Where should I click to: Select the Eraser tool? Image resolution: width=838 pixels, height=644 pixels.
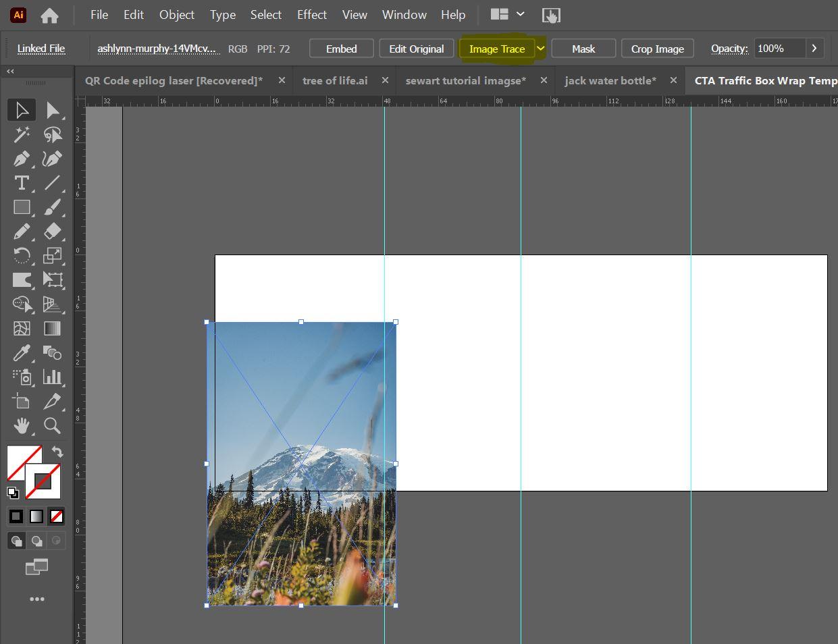click(x=52, y=232)
